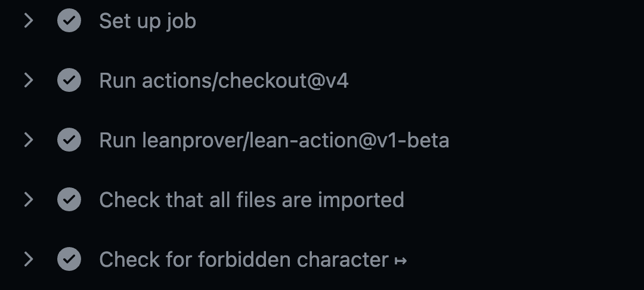644x290 pixels.
Task: Select the Run actions/checkout@v4 label
Action: (224, 81)
